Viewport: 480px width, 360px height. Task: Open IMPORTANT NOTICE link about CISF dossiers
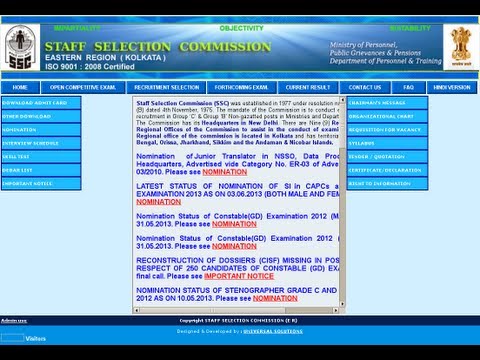pos(239,276)
